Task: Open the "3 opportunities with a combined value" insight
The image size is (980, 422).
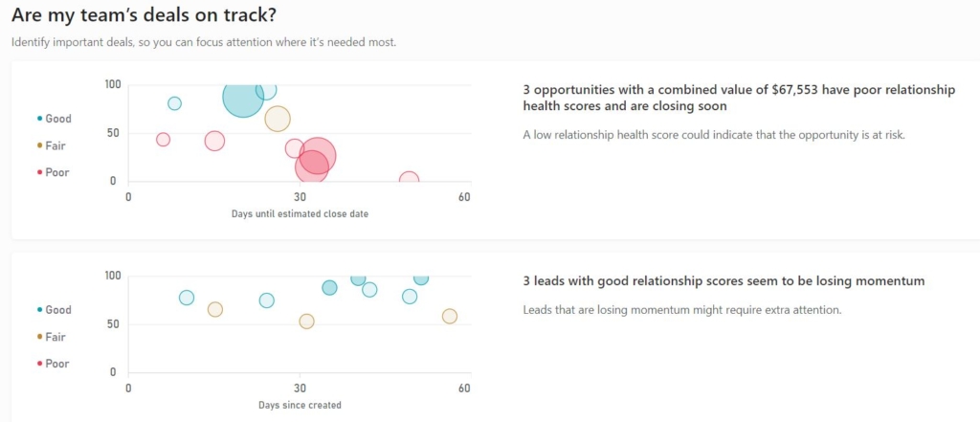Action: (738, 98)
